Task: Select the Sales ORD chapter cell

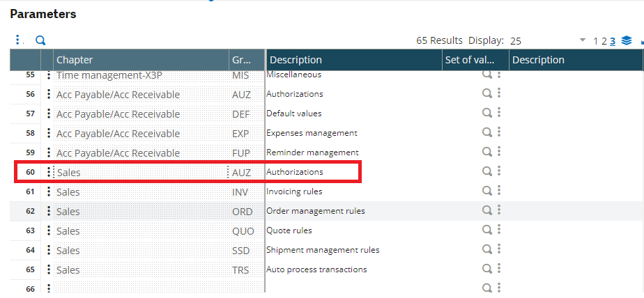Action: (139, 211)
